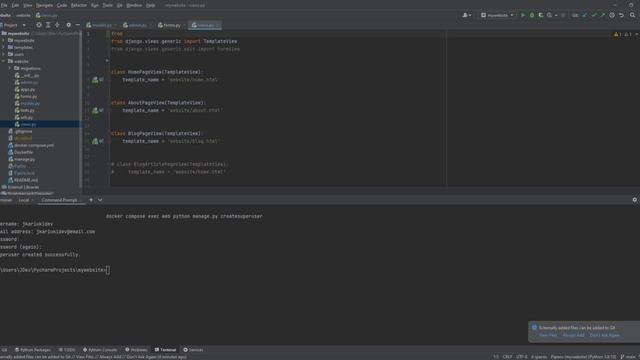Screen dimensions: 640x360
Task: Expand all icon in Project panel
Action: coord(48,25)
